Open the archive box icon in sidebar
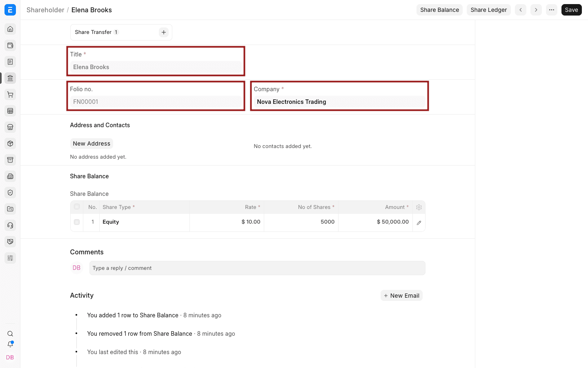This screenshot has height=368, width=588. [10, 160]
